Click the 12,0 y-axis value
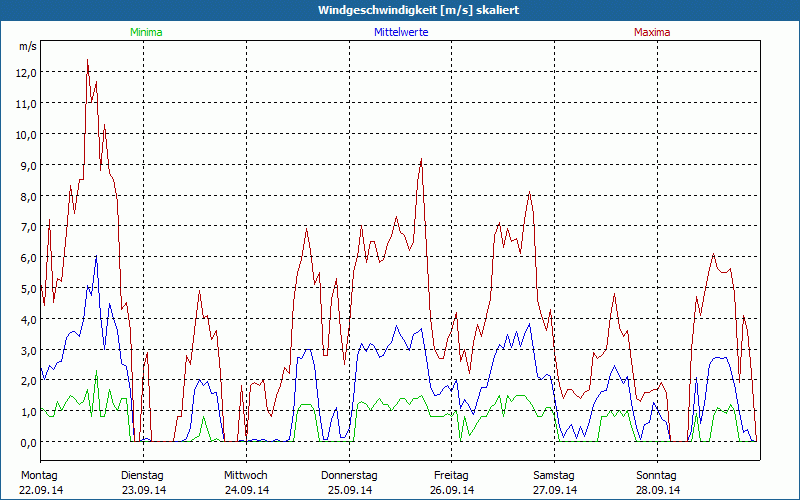800x500 pixels. coord(26,73)
